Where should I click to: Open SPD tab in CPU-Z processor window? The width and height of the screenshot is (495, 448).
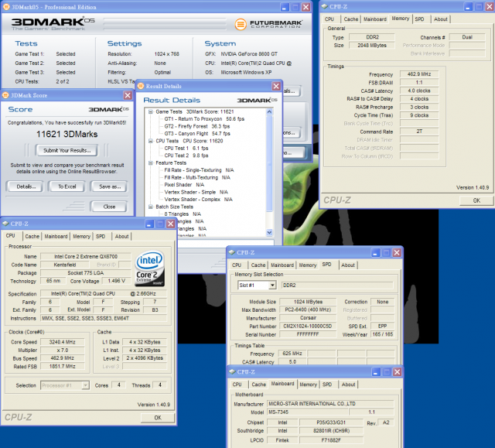(x=101, y=237)
